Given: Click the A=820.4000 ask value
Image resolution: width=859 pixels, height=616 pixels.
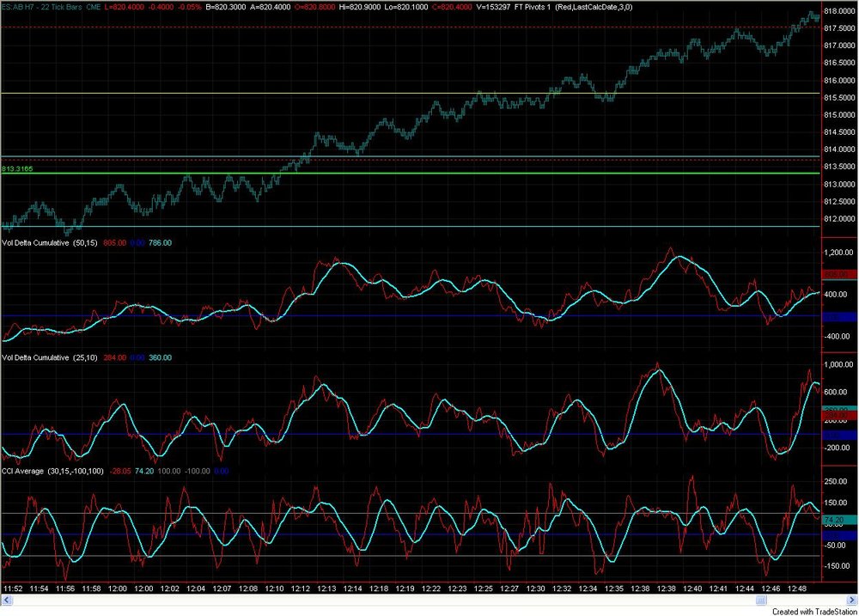Looking at the screenshot, I should point(270,7).
